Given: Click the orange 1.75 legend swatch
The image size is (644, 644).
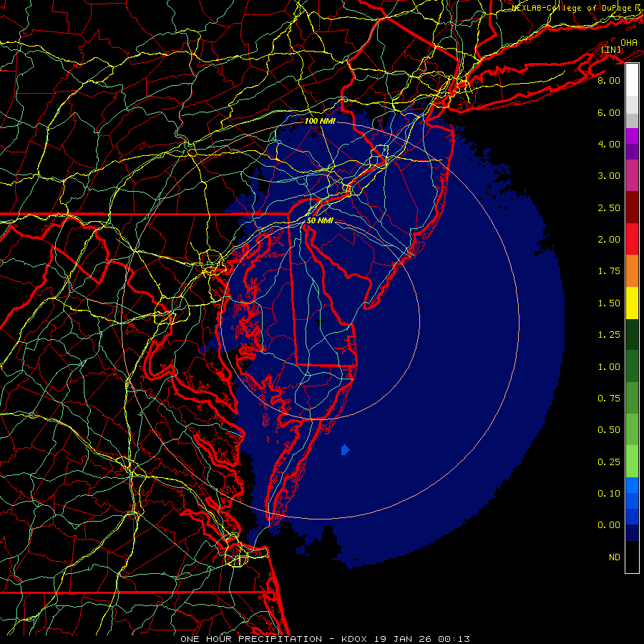Looking at the screenshot, I should pyautogui.click(x=632, y=271).
